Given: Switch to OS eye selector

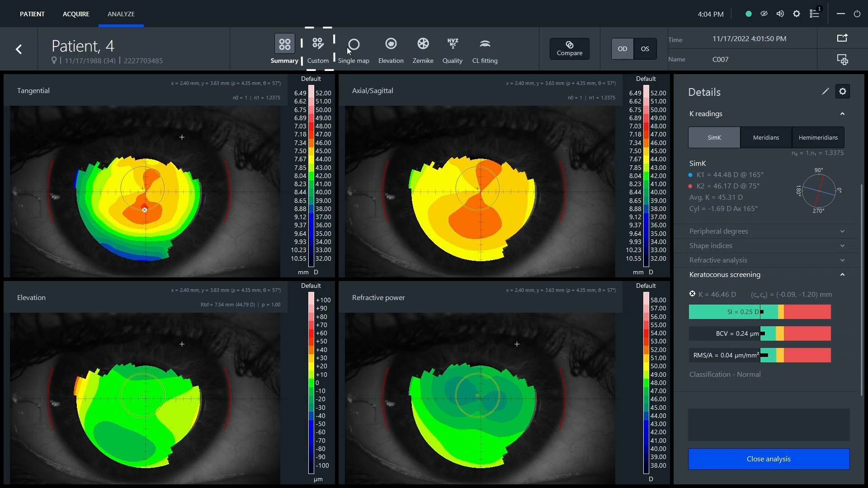Looking at the screenshot, I should pos(644,49).
